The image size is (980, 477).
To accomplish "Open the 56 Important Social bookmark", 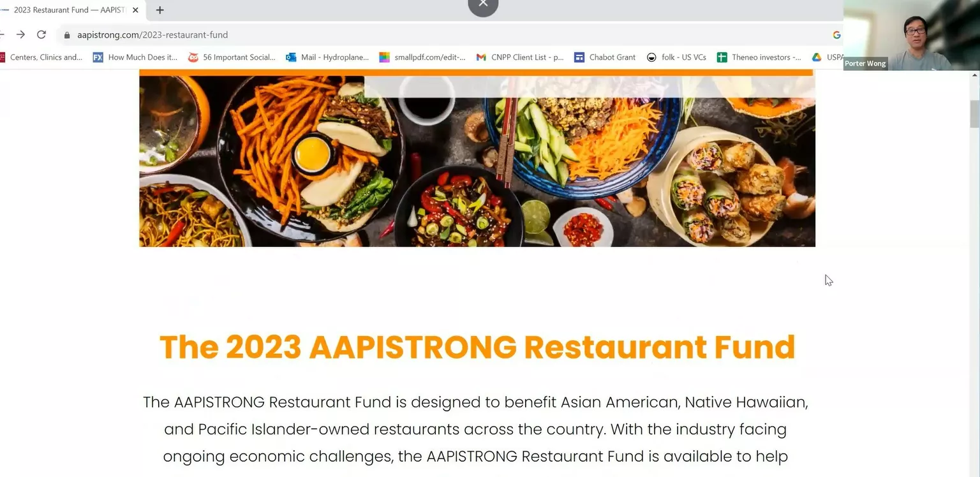I will pyautogui.click(x=232, y=57).
